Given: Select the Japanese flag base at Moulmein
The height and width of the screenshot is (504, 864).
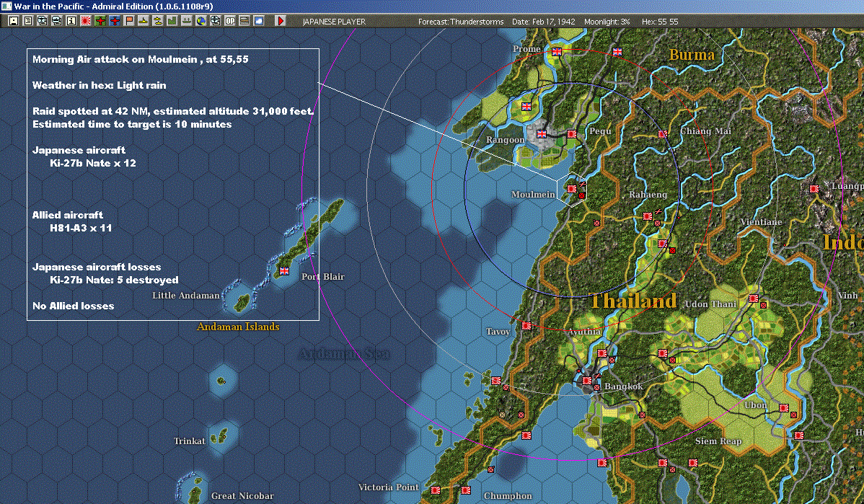Looking at the screenshot, I should 572,188.
